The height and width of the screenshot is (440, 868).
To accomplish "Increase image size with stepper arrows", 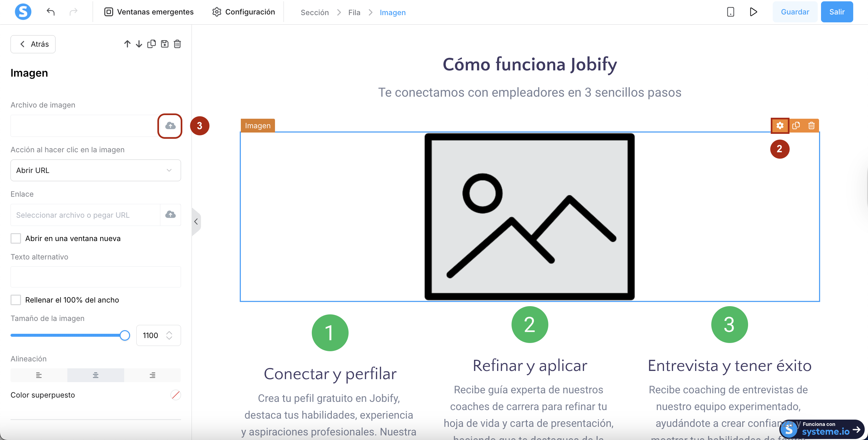I will [x=169, y=332].
